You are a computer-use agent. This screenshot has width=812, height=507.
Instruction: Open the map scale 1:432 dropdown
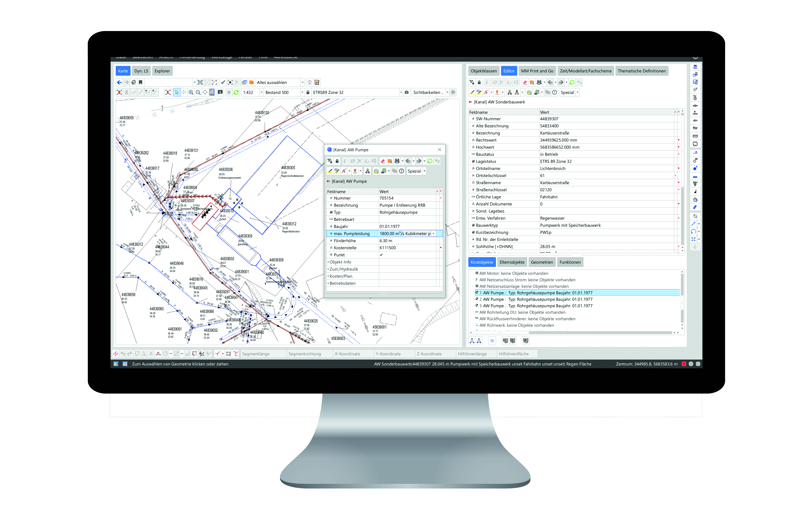(x=261, y=92)
